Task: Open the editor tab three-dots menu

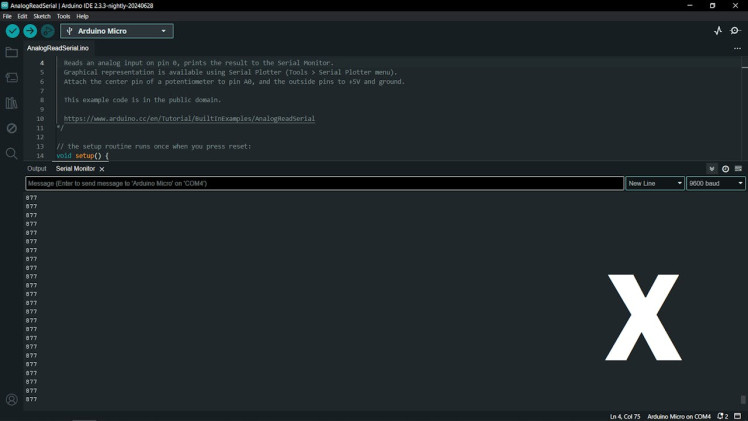Action: coord(737,49)
